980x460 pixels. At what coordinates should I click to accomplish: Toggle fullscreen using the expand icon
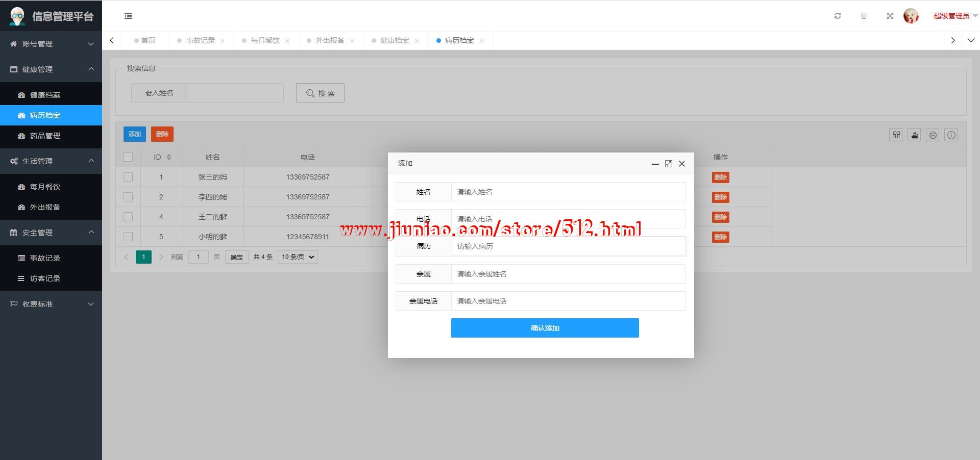pyautogui.click(x=890, y=16)
